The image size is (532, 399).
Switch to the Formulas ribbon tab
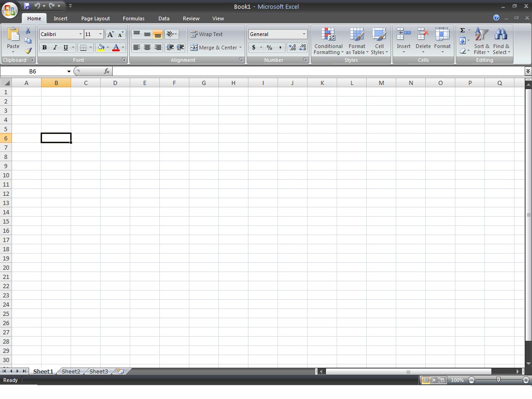[133, 18]
